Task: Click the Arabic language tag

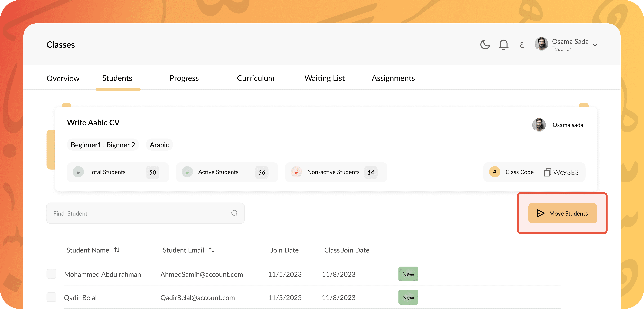Action: 159,145
